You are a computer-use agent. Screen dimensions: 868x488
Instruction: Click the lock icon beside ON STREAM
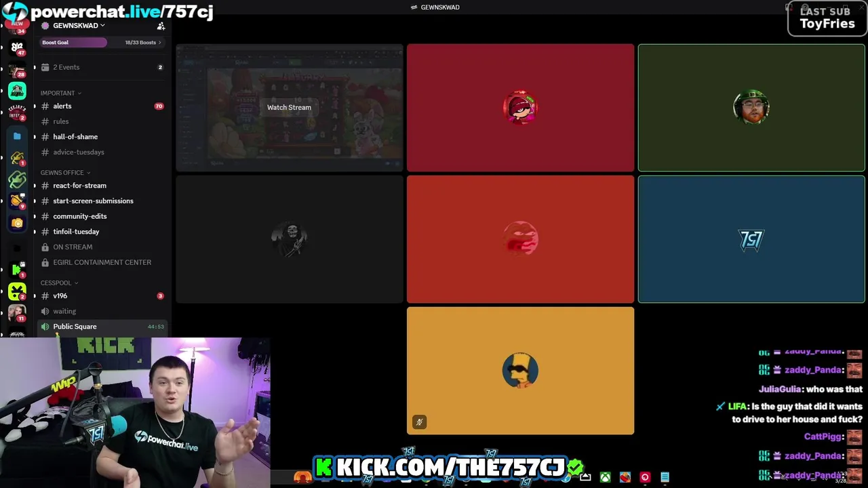pyautogui.click(x=45, y=247)
